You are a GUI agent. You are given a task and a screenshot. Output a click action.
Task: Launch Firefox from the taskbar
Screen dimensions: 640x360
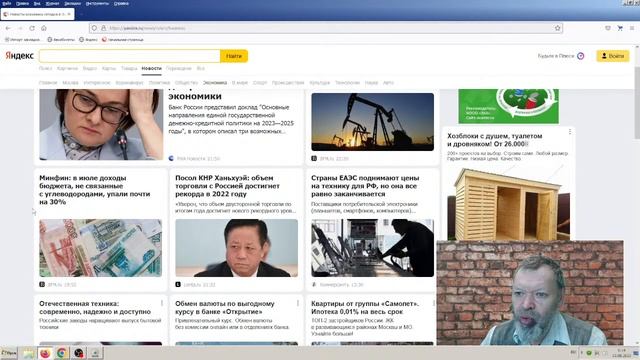[45, 353]
